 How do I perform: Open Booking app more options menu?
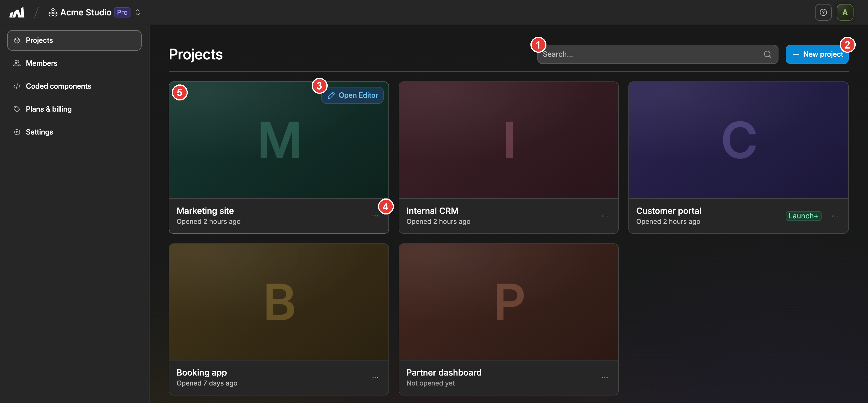375,378
